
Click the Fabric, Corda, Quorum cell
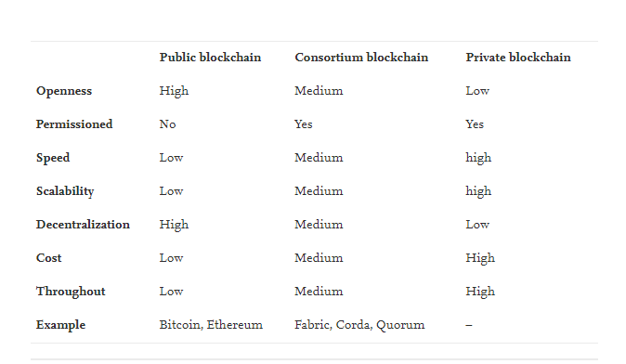click(x=359, y=325)
